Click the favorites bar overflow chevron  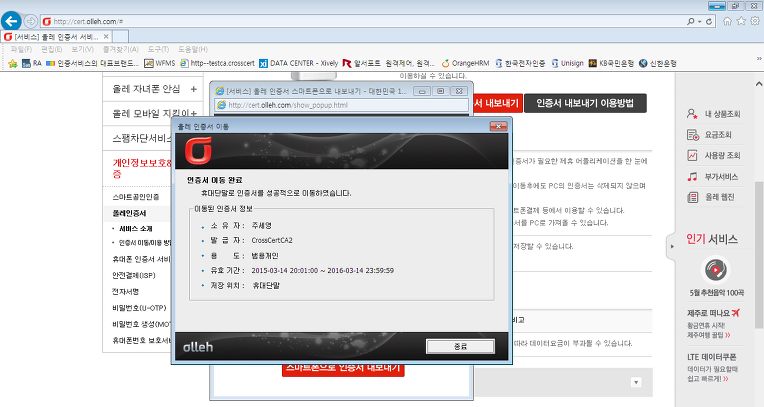point(759,59)
